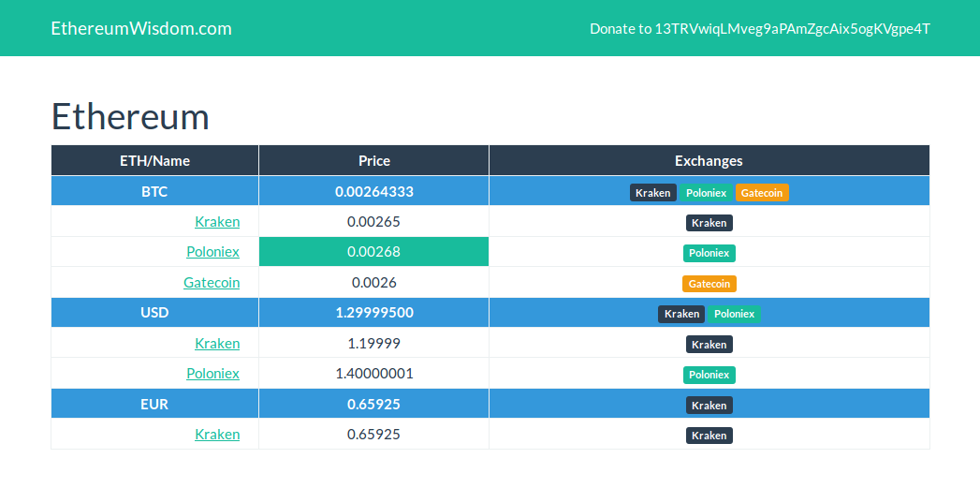This screenshot has height=488, width=980.
Task: Click Kraken badge beside price 0.00265
Action: click(x=709, y=223)
